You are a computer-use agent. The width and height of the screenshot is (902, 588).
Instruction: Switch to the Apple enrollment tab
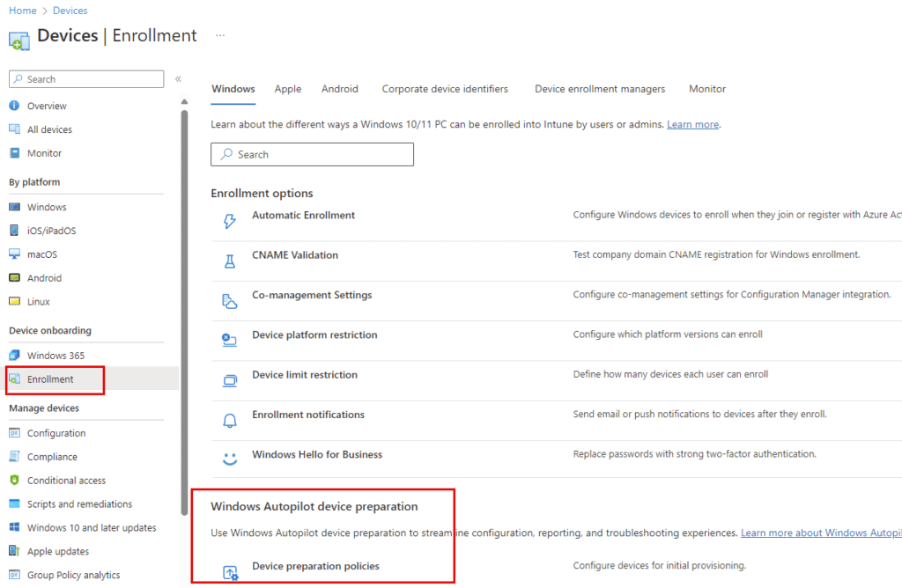pyautogui.click(x=287, y=88)
